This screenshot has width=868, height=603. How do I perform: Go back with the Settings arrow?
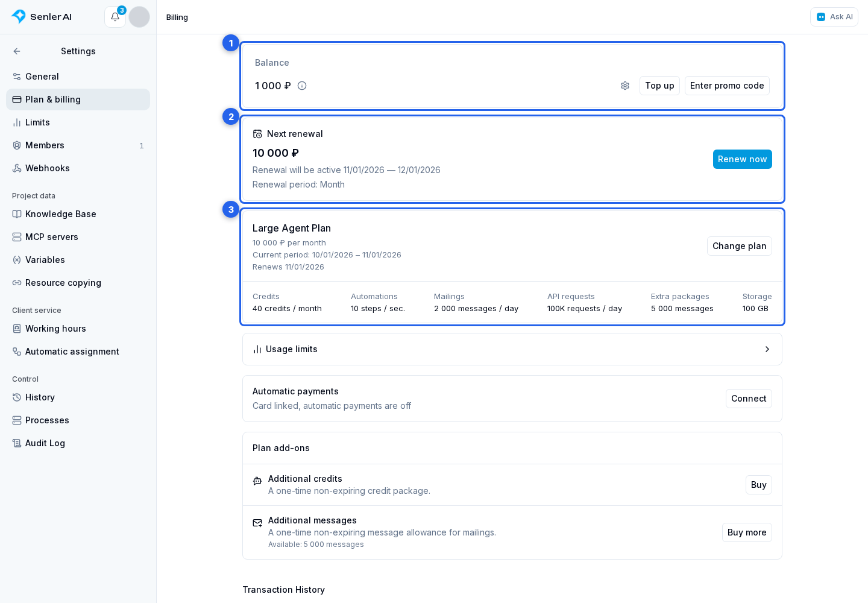coord(17,51)
